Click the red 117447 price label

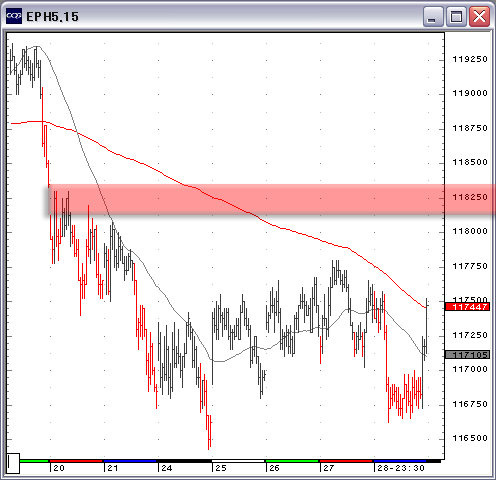coord(467,307)
